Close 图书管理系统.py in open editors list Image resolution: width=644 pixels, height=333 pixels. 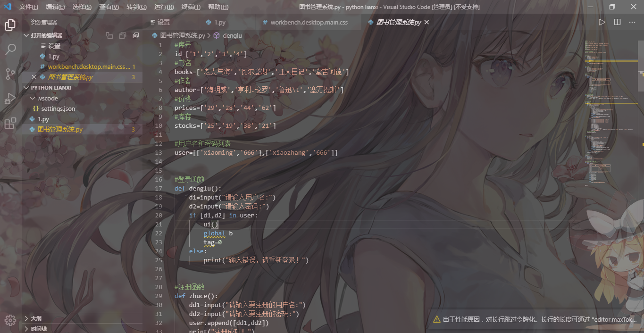click(34, 77)
